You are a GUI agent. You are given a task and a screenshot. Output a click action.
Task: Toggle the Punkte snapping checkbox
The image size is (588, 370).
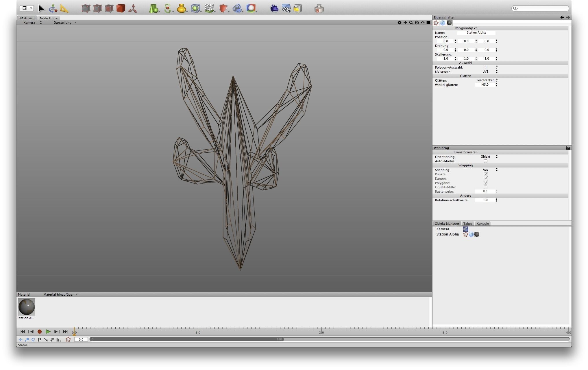[x=486, y=174]
